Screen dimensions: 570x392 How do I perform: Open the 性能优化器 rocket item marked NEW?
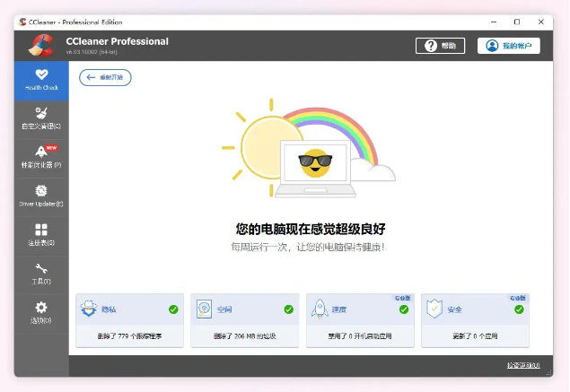coord(41,159)
